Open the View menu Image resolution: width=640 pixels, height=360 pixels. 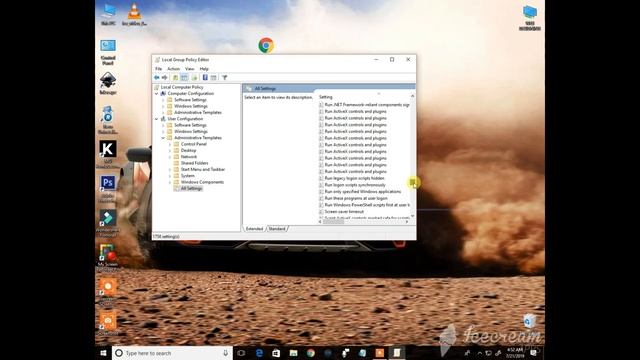[189, 69]
